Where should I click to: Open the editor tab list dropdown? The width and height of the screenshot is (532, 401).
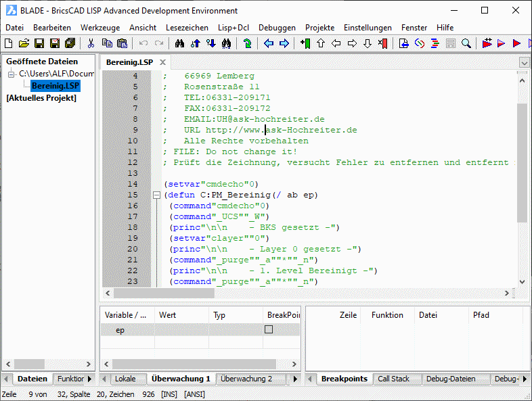click(x=524, y=63)
